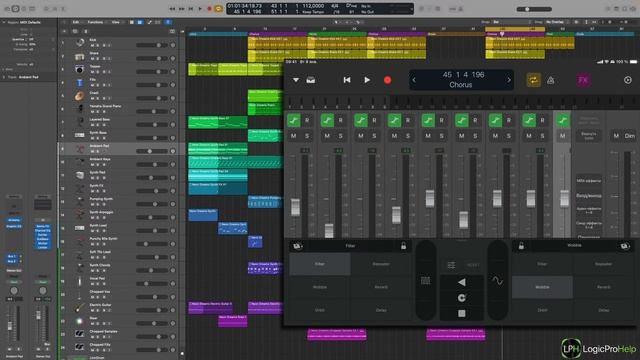Click the Electric Guitar track pan knob

click(x=173, y=310)
